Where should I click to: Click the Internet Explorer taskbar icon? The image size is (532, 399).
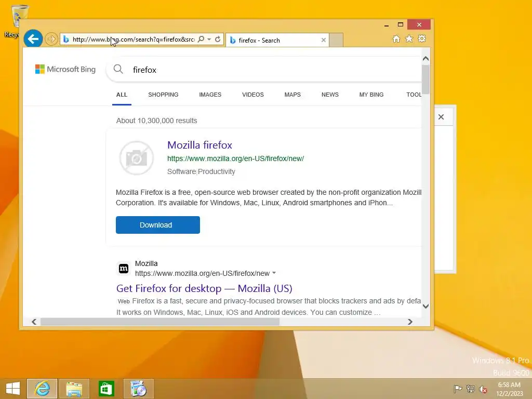(42, 389)
